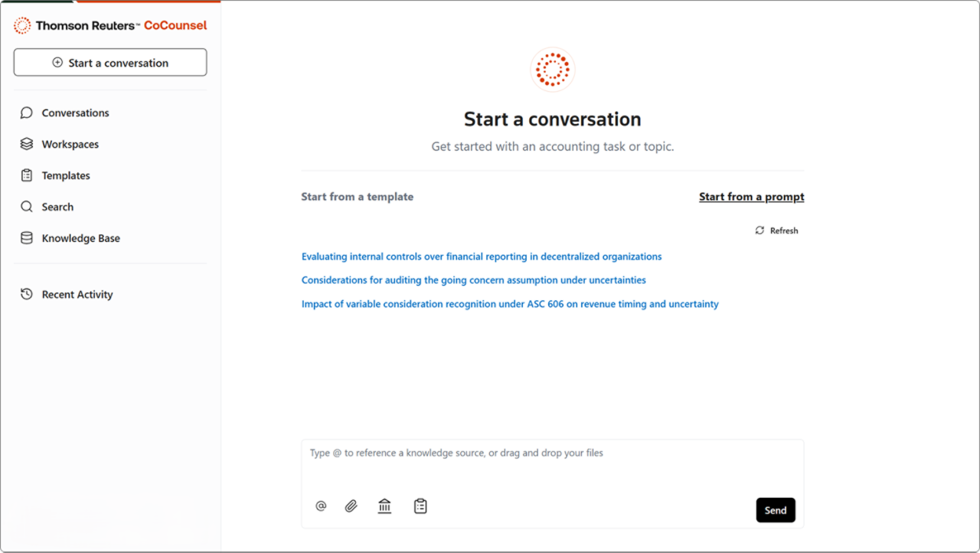The height and width of the screenshot is (553, 980).
Task: Open Conversations from the sidebar menu
Action: pyautogui.click(x=75, y=113)
